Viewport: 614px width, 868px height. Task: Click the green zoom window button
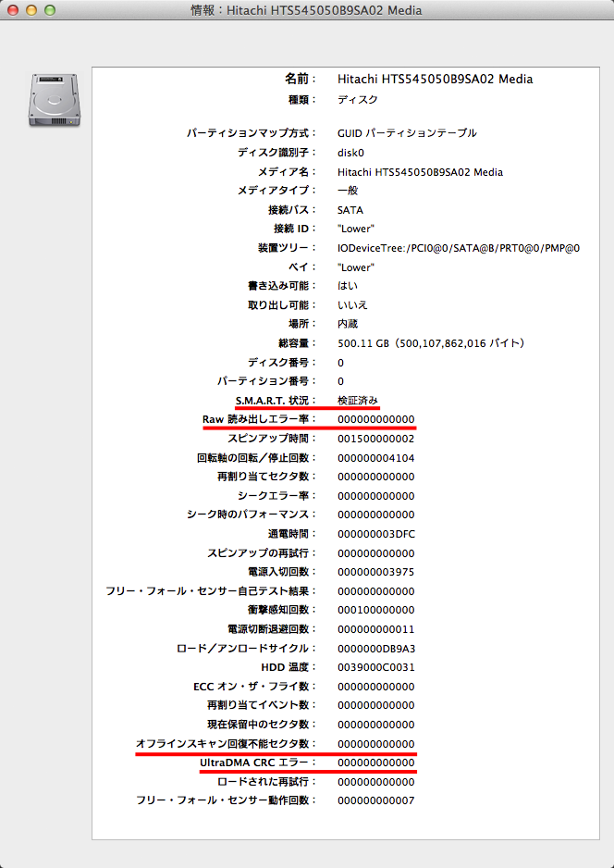click(x=50, y=10)
